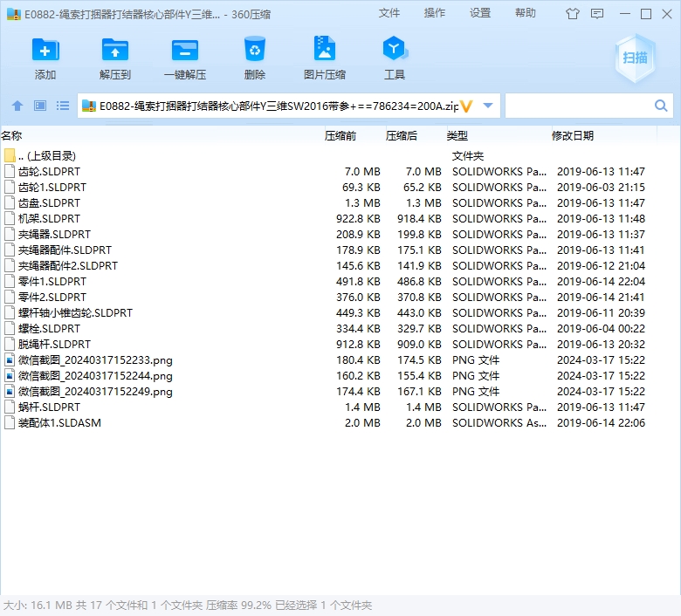Expand the address bar path dropdown arrow

point(488,106)
